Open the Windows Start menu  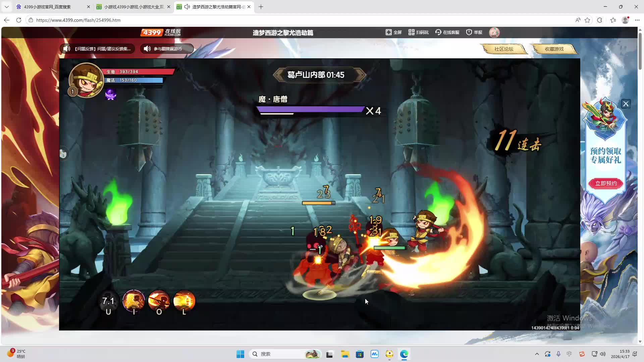click(x=240, y=354)
